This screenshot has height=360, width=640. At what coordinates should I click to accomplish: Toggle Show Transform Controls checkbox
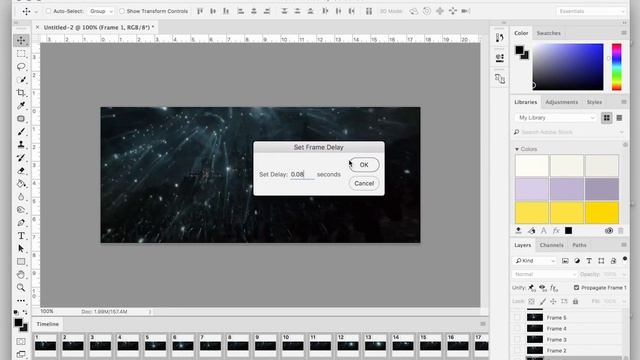(x=122, y=11)
